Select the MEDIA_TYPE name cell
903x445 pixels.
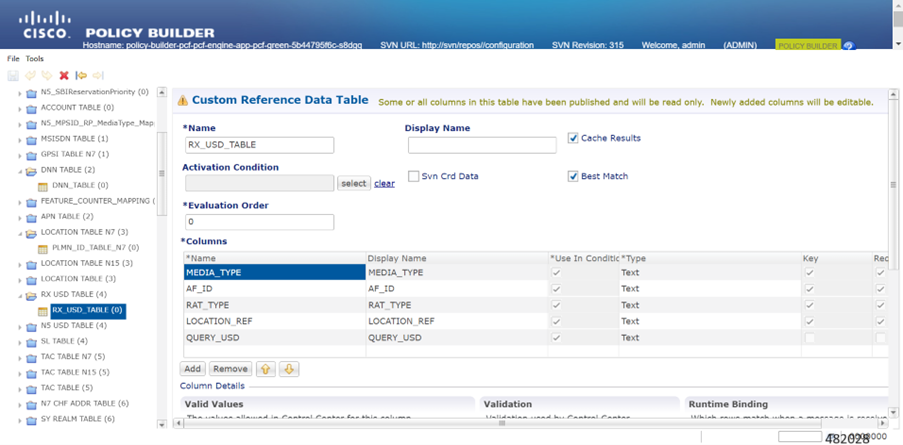click(x=275, y=272)
